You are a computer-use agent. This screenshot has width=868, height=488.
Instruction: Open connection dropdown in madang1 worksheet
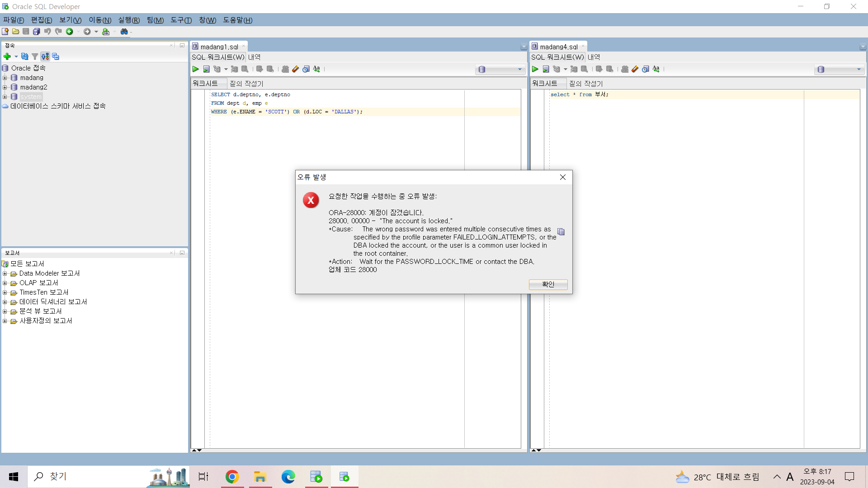519,70
